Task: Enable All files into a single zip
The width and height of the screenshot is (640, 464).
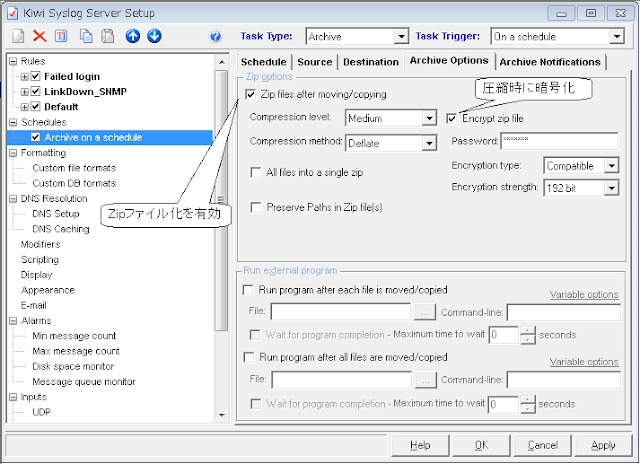Action: pyautogui.click(x=256, y=173)
